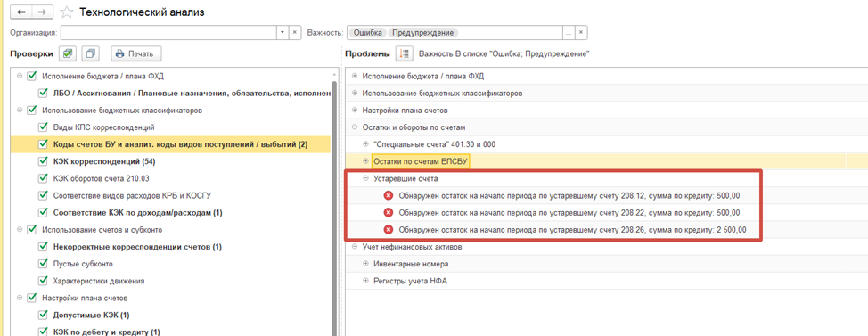Screen dimensions: 868x336
Task: Add page to favorites with star icon
Action: click(67, 12)
